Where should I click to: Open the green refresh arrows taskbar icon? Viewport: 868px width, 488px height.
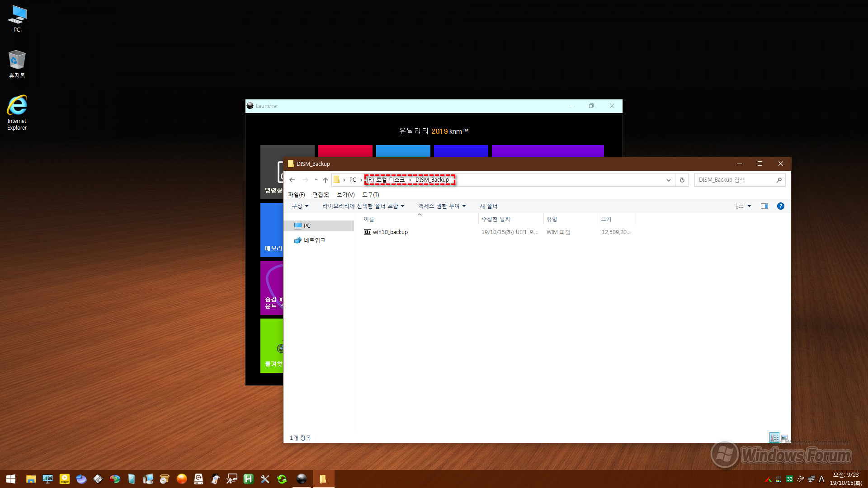[282, 479]
